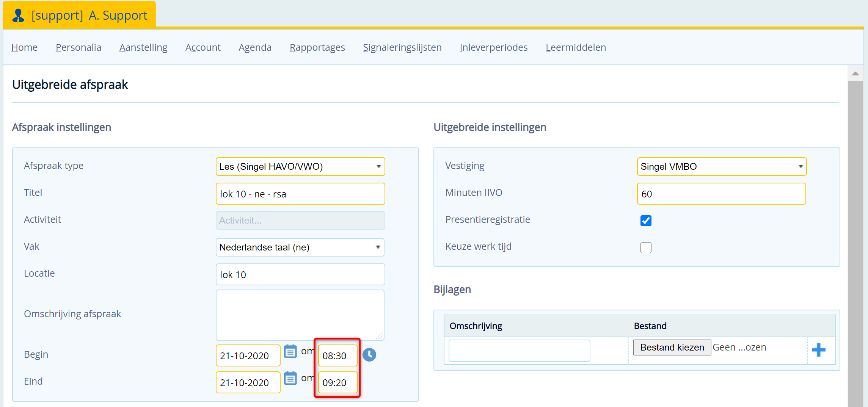This screenshot has height=407, width=868.
Task: Enable the Keuze werk tijd checkbox
Action: tap(646, 247)
